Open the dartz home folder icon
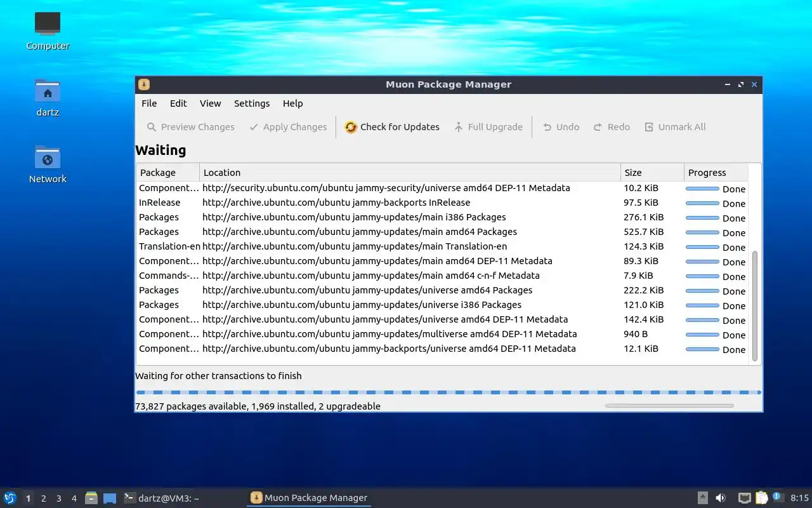This screenshot has width=812, height=508. pos(48,98)
